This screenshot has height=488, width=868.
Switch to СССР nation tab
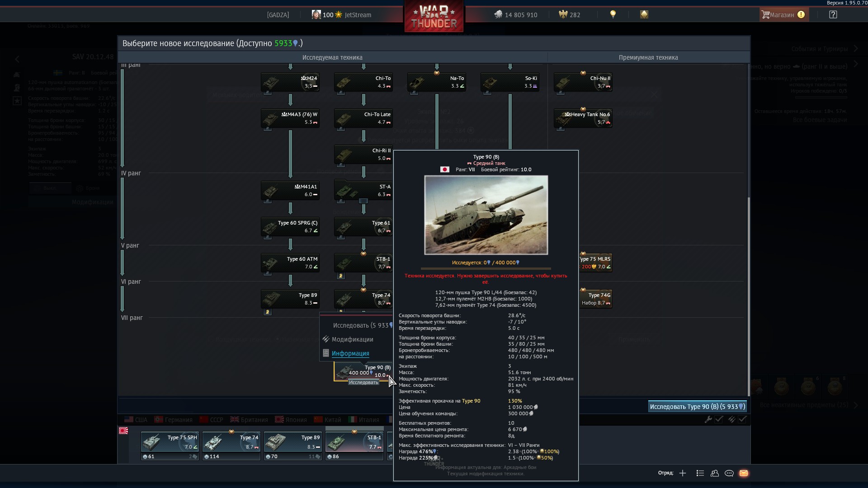point(211,420)
